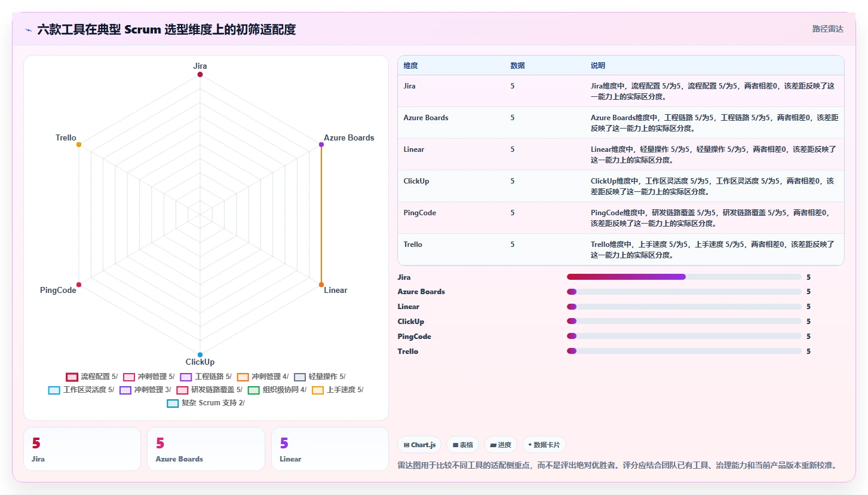The image size is (868, 495).
Task: Click the Jira data point on radar
Action: click(200, 75)
